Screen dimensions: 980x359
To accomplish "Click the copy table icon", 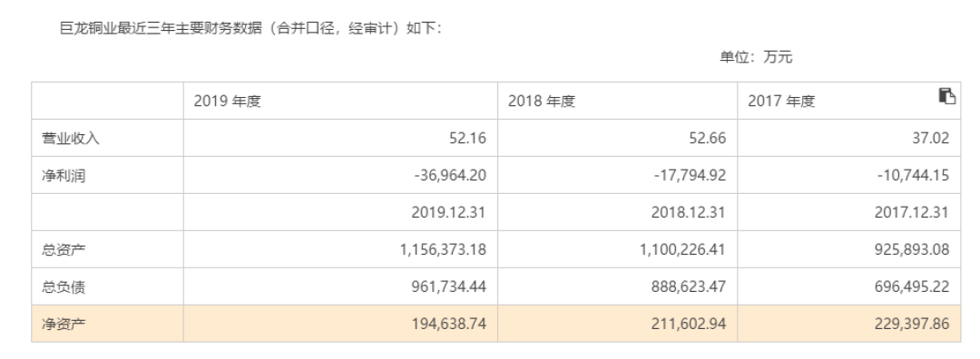I will coord(946,96).
